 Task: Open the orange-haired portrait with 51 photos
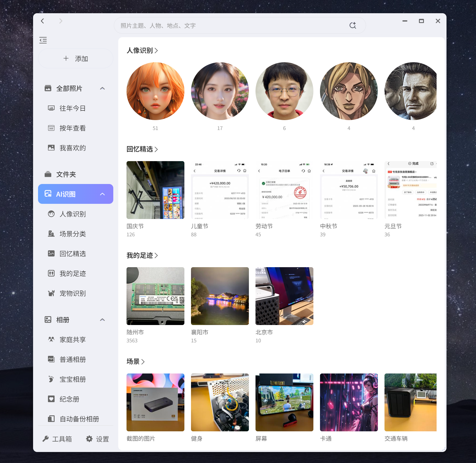155,91
